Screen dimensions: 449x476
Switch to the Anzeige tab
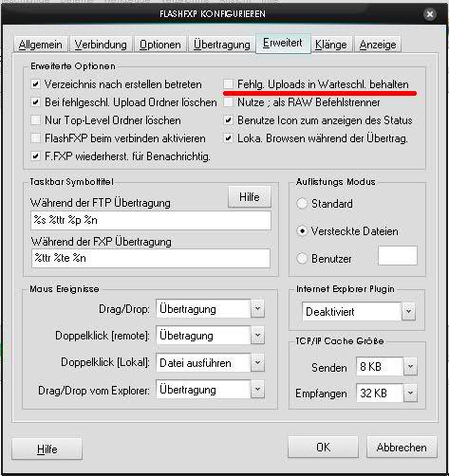(378, 45)
